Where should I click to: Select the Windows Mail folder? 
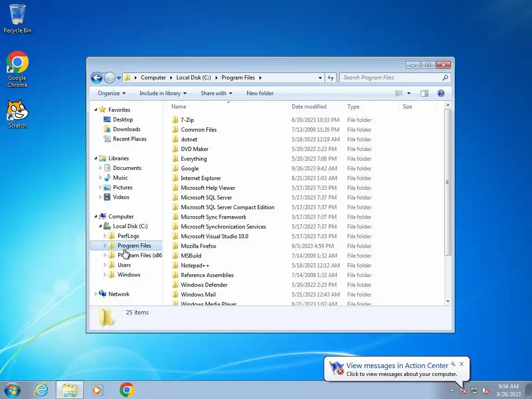(x=198, y=295)
